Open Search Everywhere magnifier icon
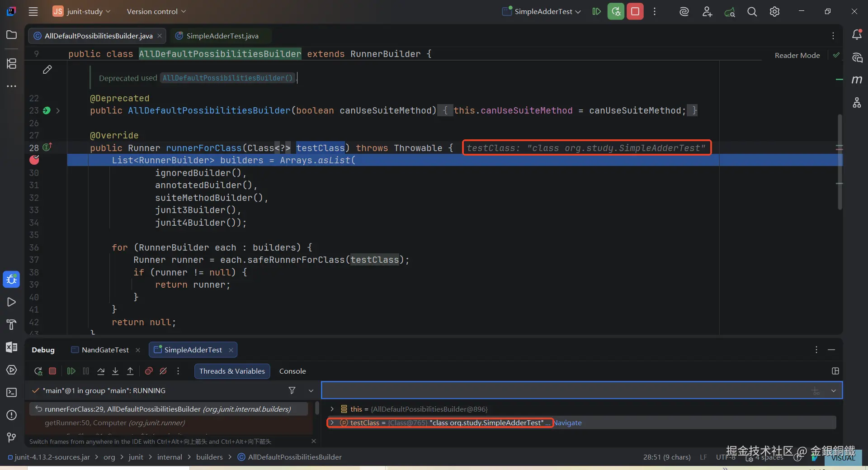The height and width of the screenshot is (470, 868). tap(752, 12)
